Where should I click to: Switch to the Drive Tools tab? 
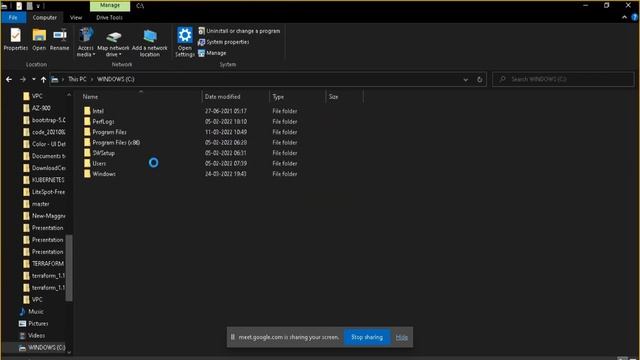(109, 18)
